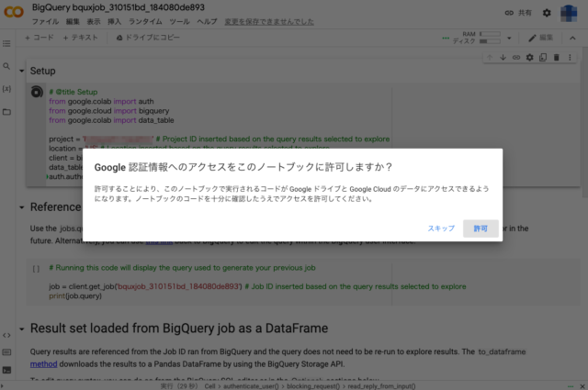Open the command palette icon in sidebar
Screen dimensions: 588x390
(6, 352)
